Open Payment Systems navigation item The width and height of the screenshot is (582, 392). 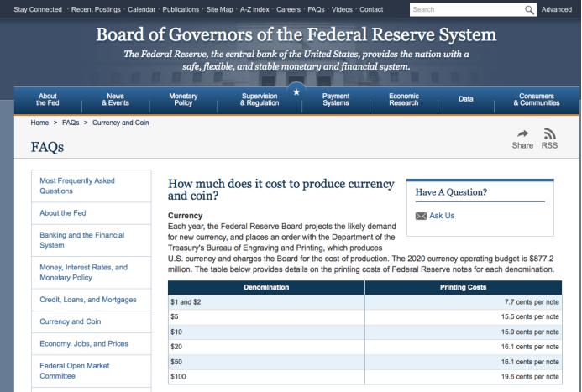[x=336, y=99]
